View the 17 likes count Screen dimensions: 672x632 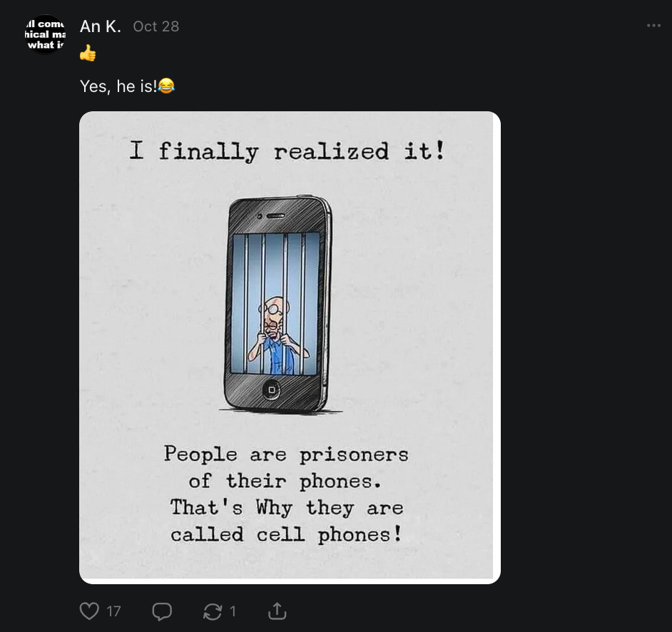point(113,611)
